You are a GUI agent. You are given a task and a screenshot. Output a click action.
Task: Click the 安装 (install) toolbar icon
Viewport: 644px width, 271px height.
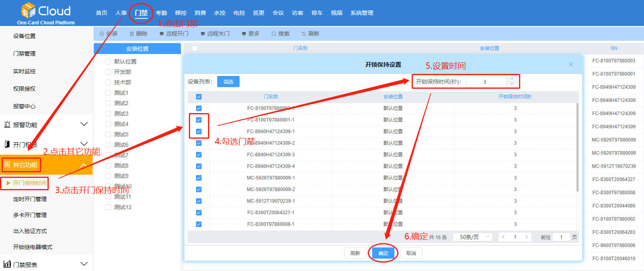(102, 34)
